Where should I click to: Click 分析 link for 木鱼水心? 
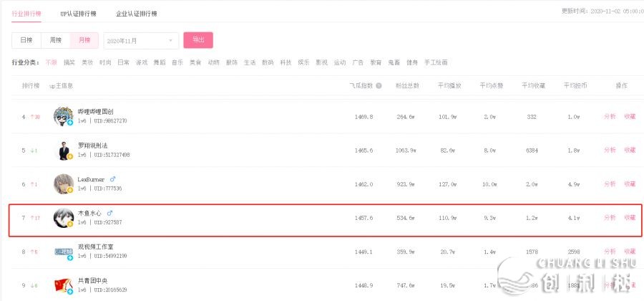click(610, 218)
